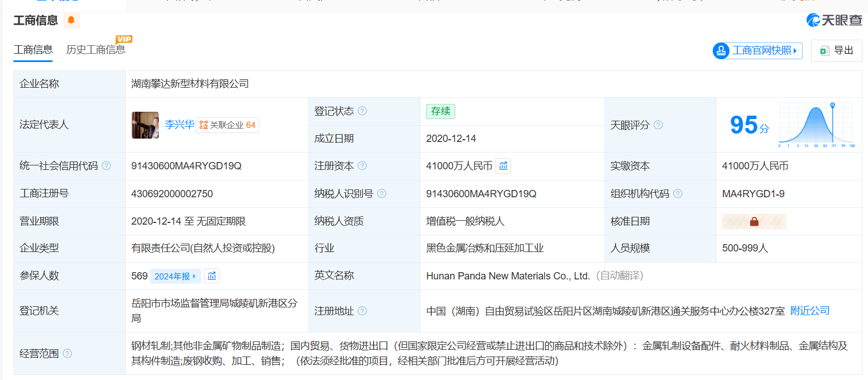Select the staff size 500-999人
868x380 pixels.
745,248
